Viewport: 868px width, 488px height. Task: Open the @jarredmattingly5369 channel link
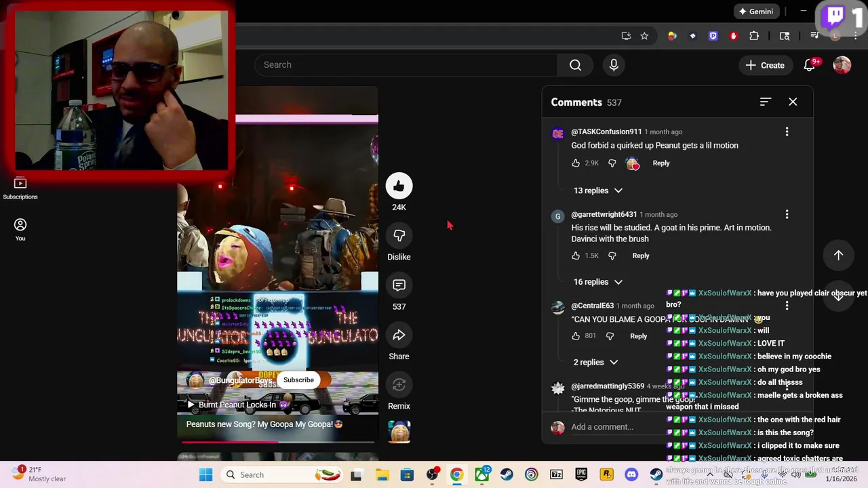click(x=608, y=386)
